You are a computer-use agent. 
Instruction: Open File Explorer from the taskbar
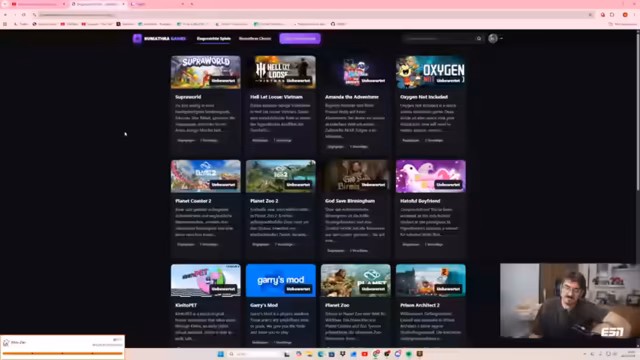309,354
